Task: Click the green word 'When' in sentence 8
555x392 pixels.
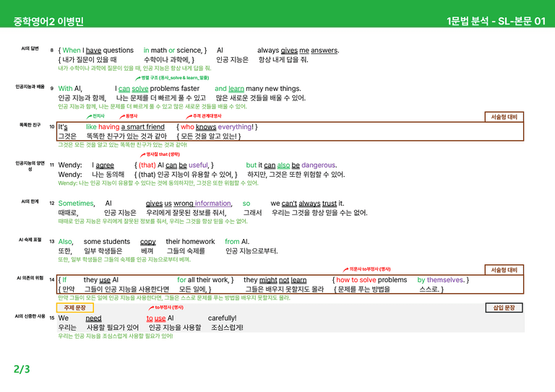Action: pos(72,51)
